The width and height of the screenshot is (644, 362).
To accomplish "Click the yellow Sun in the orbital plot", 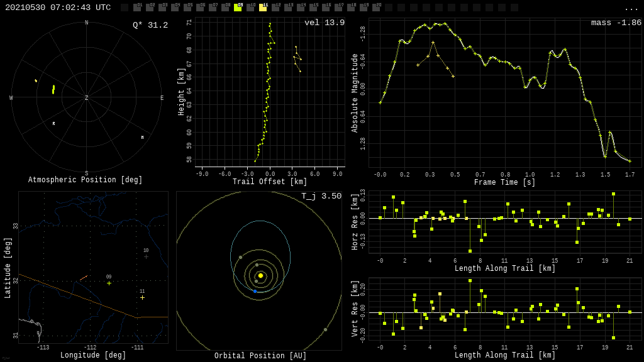I will pos(260,275).
